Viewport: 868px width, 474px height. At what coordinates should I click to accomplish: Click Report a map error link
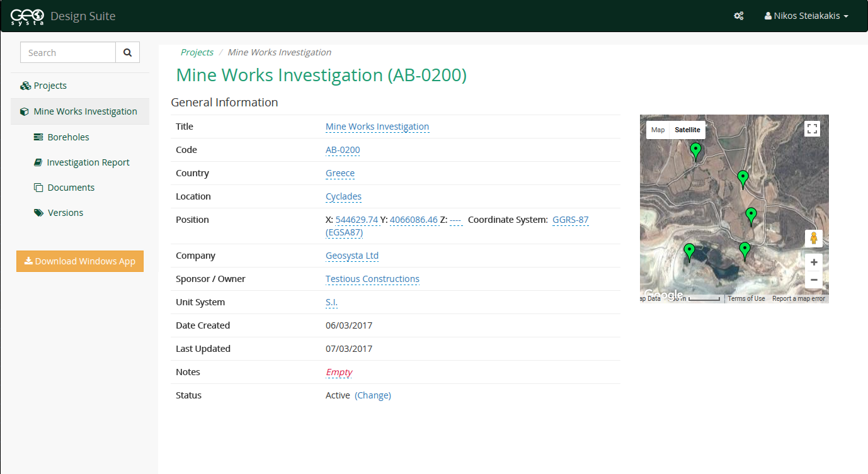tap(799, 298)
